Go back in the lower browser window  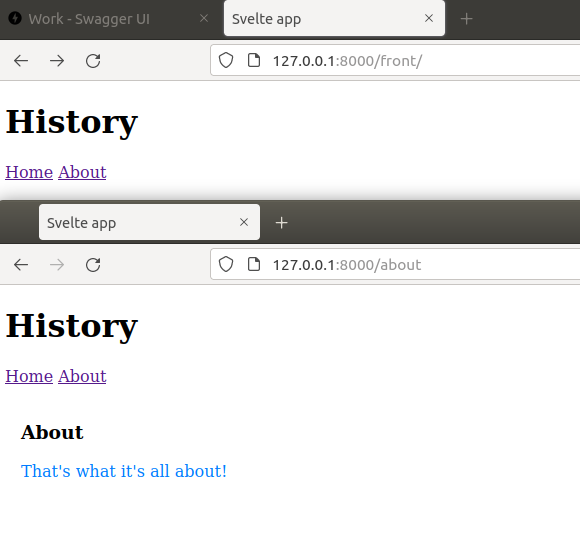21,265
